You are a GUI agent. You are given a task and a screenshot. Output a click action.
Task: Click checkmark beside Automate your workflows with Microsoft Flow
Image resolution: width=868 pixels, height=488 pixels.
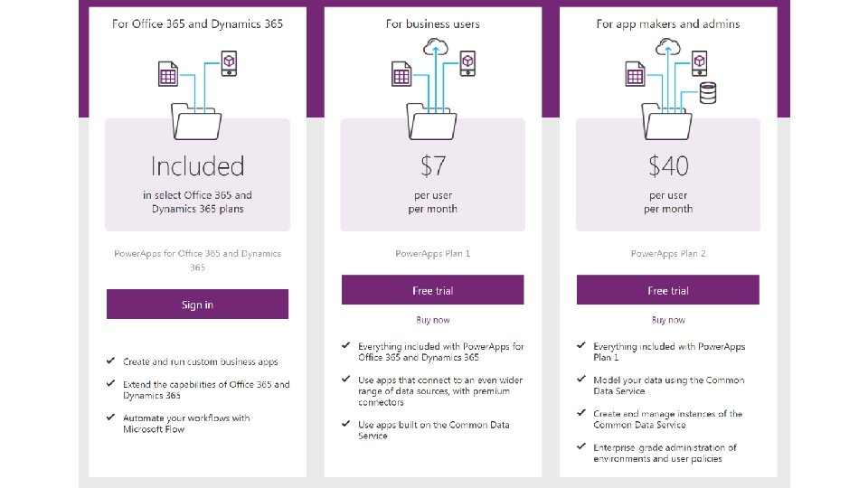click(x=110, y=418)
